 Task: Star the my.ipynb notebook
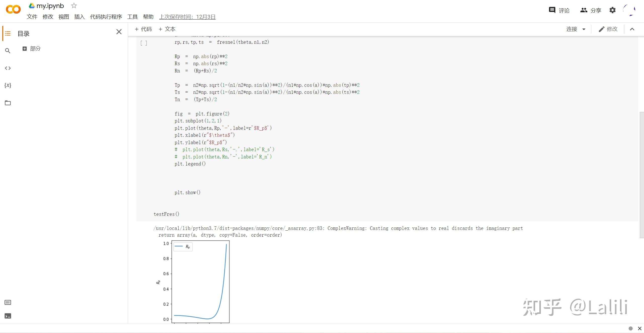pyautogui.click(x=74, y=6)
